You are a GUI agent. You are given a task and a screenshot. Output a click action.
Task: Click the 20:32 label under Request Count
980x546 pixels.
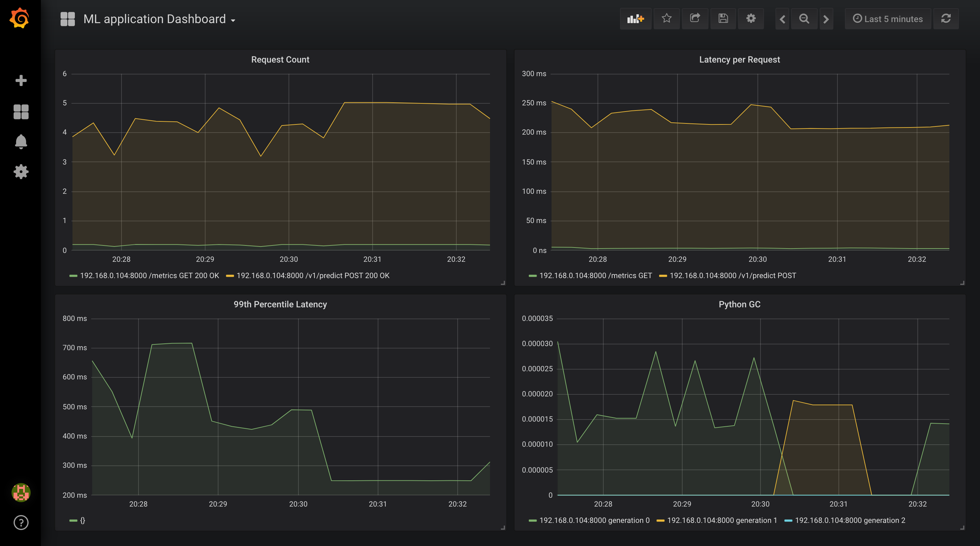pyautogui.click(x=456, y=259)
